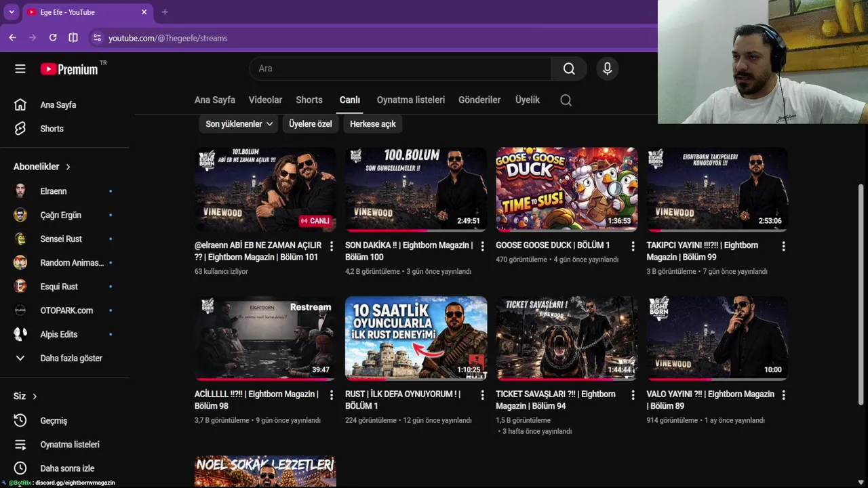The image size is (868, 488).
Task: Open 10 Saatlik Rust thumbnail
Action: (x=416, y=338)
